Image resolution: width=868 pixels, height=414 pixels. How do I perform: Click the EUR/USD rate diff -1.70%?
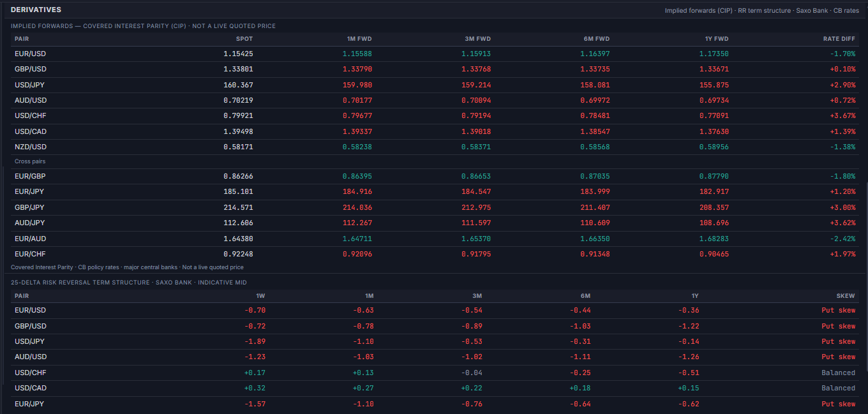click(842, 54)
